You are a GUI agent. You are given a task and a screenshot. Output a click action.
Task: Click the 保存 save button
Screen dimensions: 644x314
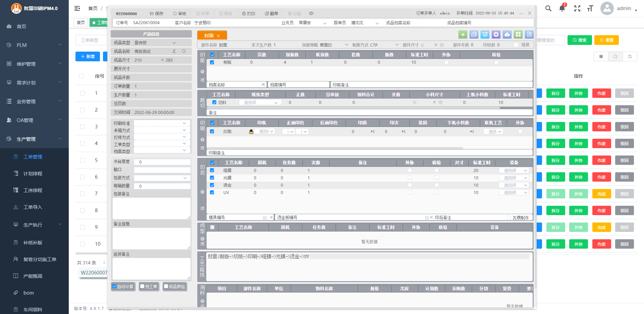click(156, 13)
